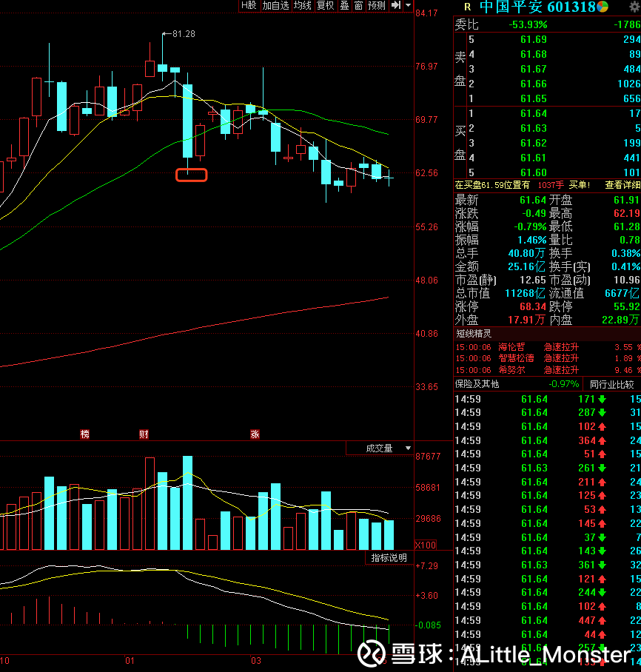Click the 涨停 price 68.34
Viewport: 641px width, 672px height.
(x=533, y=307)
